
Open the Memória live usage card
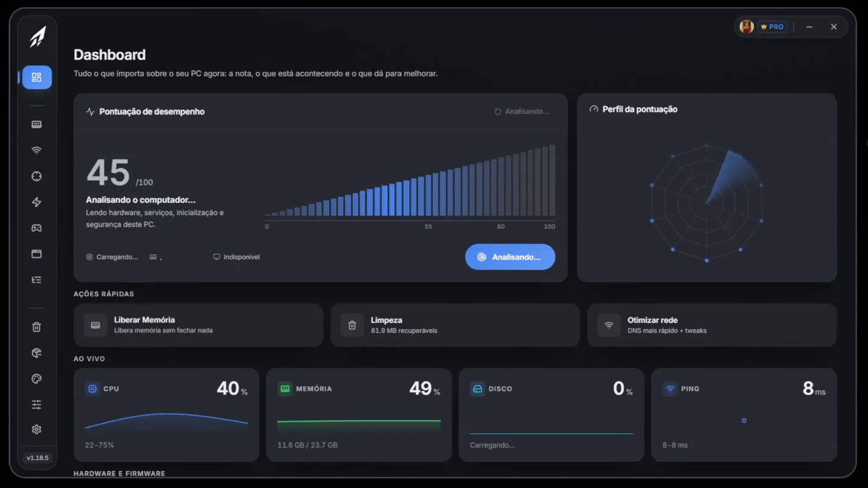359,415
